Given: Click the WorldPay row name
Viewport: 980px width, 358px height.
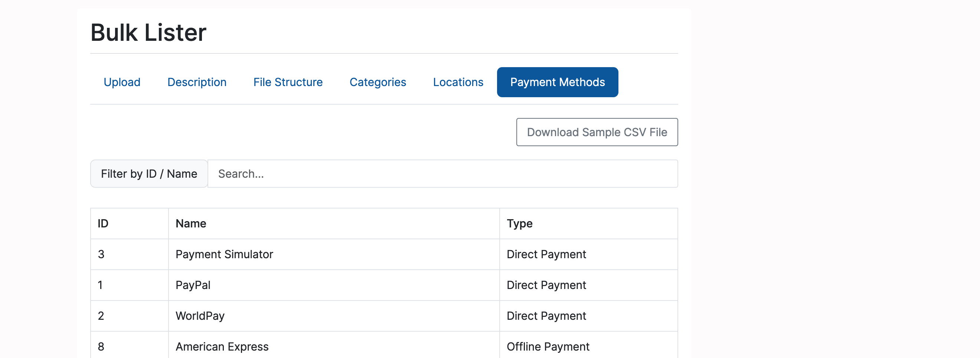Looking at the screenshot, I should coord(200,316).
